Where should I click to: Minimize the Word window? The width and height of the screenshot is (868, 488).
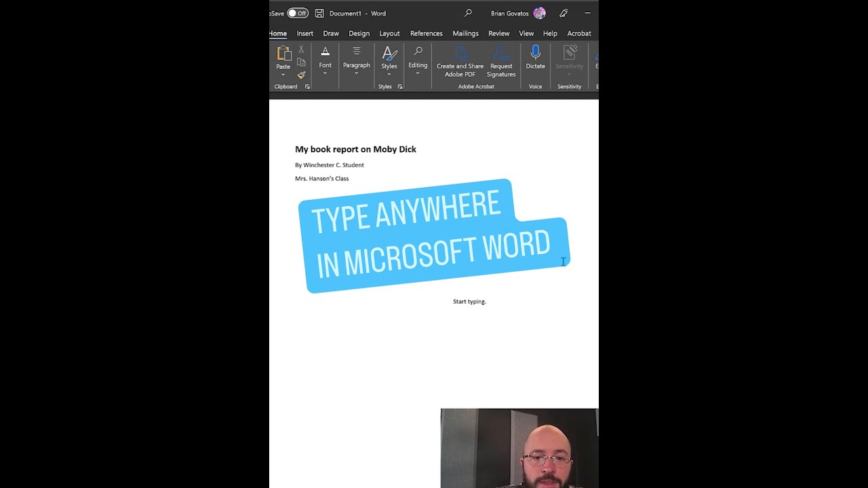(587, 13)
